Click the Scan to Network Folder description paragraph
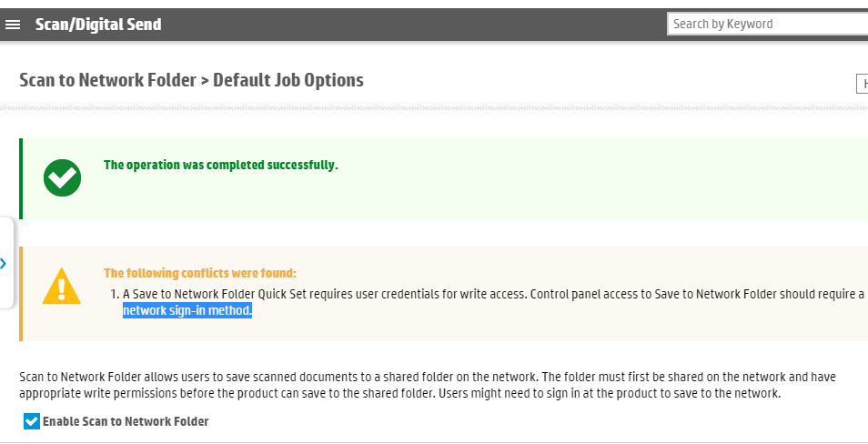The width and height of the screenshot is (868, 444). pos(428,377)
